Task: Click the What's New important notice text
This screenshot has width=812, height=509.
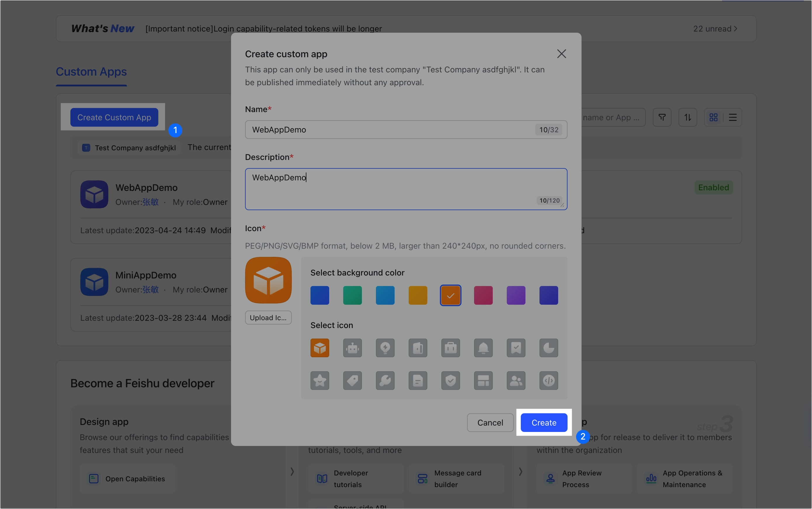Action: [263, 29]
